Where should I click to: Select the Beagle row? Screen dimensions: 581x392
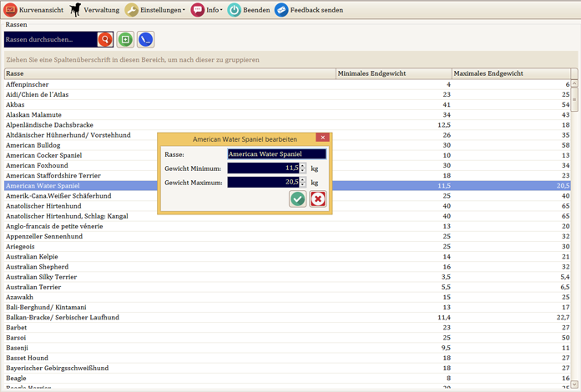tap(287, 378)
